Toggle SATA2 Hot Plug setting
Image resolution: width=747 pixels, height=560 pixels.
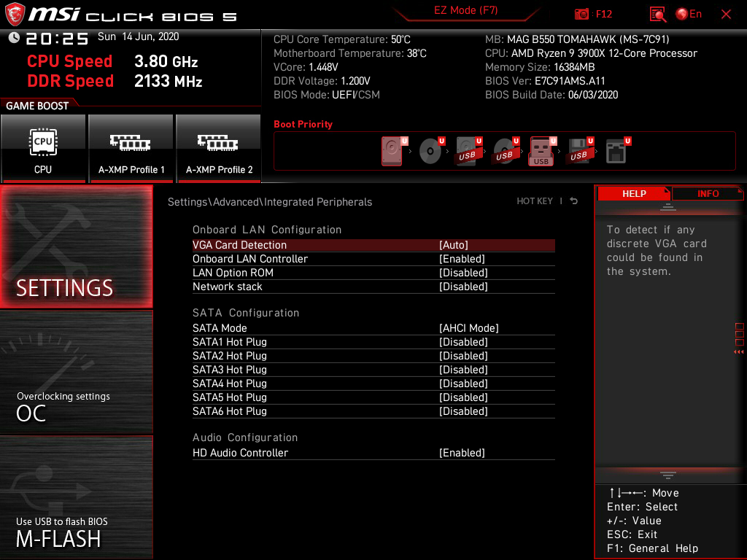click(373, 356)
